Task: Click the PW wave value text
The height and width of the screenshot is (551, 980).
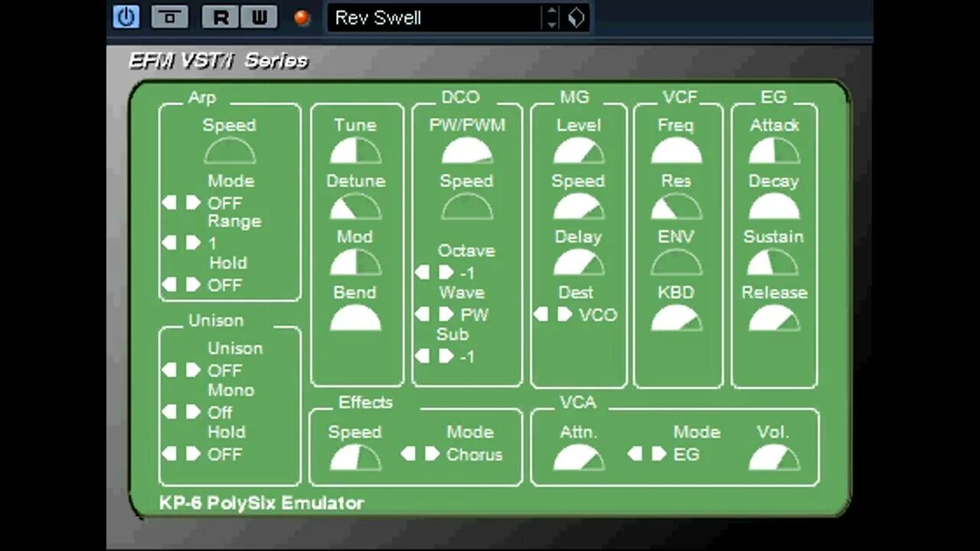Action: point(475,315)
